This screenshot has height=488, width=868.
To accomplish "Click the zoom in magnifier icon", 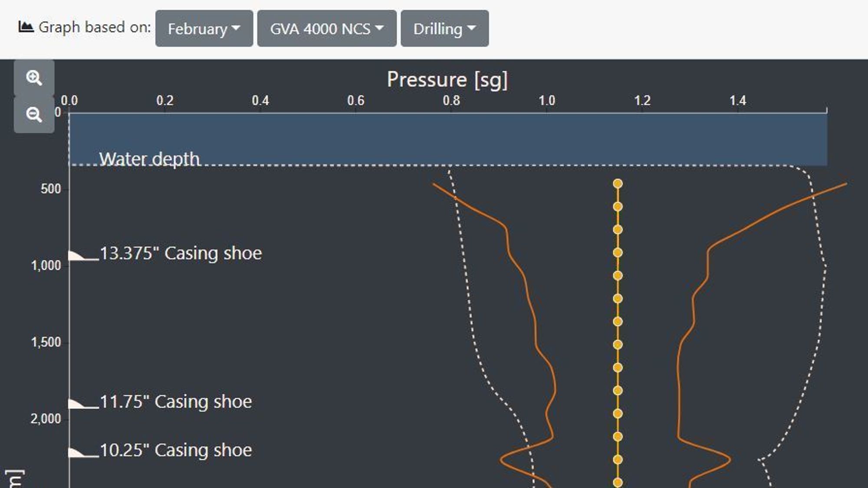I will (x=34, y=78).
